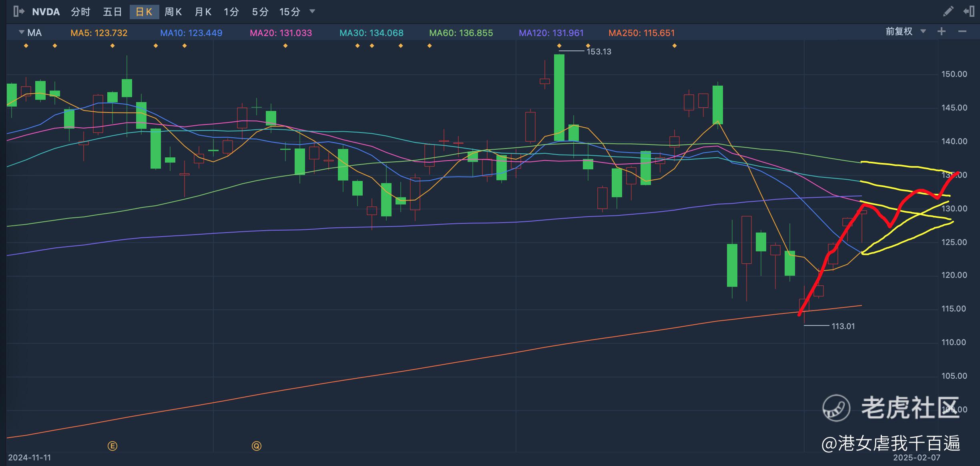The width and height of the screenshot is (980, 466).
Task: Click the NVDA ticker symbol label
Action: (46, 12)
